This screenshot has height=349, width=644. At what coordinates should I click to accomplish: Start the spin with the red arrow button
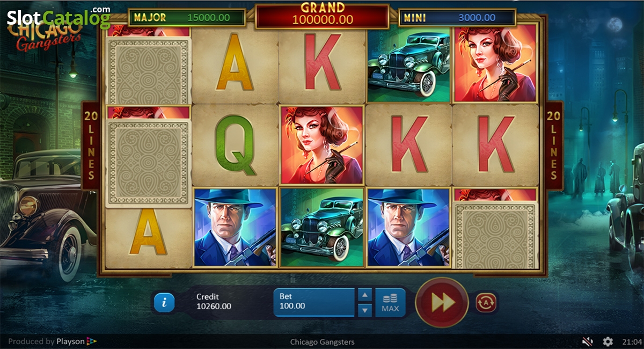point(442,303)
